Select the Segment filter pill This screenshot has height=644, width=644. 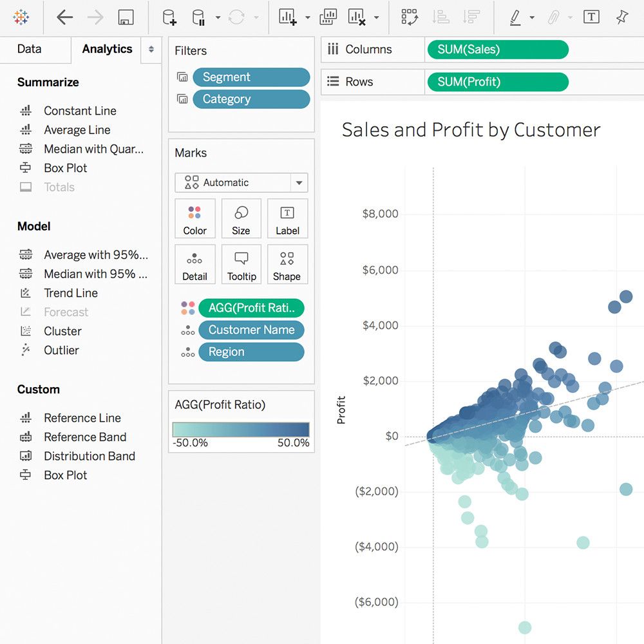(251, 77)
